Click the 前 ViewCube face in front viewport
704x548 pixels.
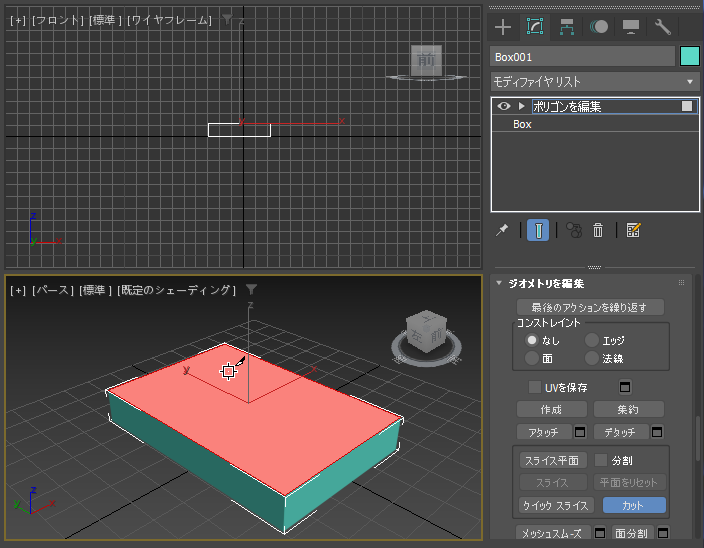pyautogui.click(x=426, y=60)
